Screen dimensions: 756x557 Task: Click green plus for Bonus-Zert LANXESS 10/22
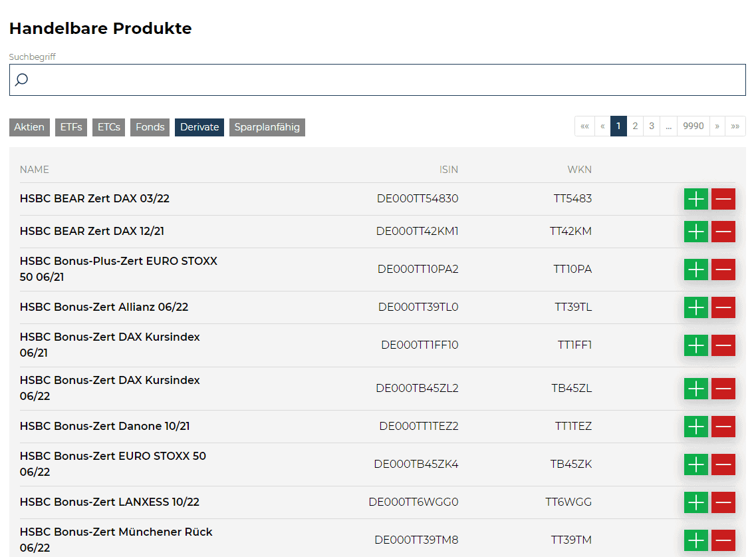click(x=695, y=502)
